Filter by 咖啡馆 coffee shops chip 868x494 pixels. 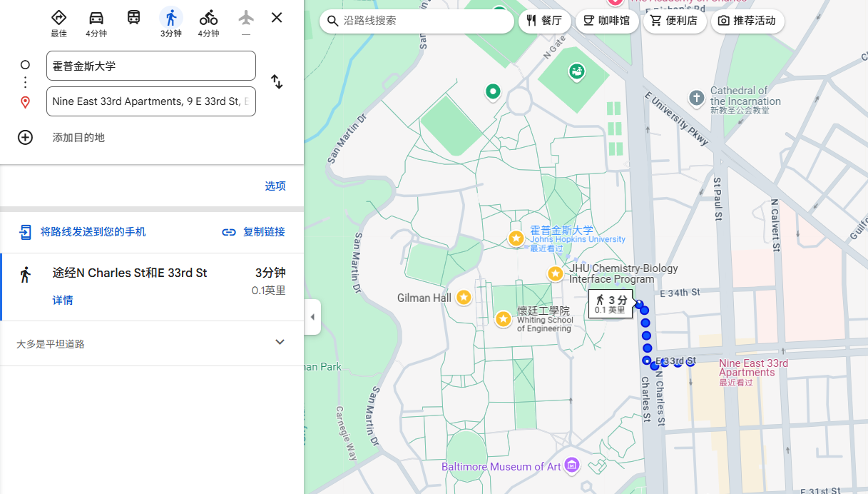pos(606,21)
